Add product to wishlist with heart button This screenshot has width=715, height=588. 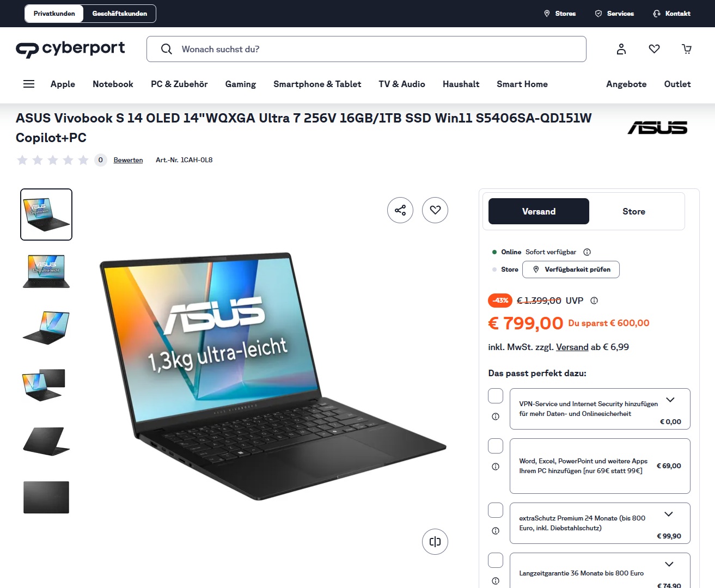[x=435, y=210]
